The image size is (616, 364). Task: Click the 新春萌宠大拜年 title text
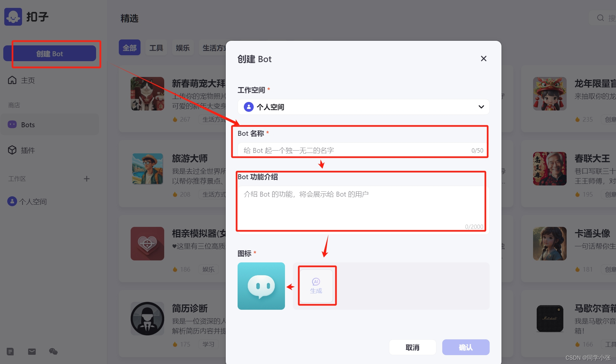tap(199, 84)
